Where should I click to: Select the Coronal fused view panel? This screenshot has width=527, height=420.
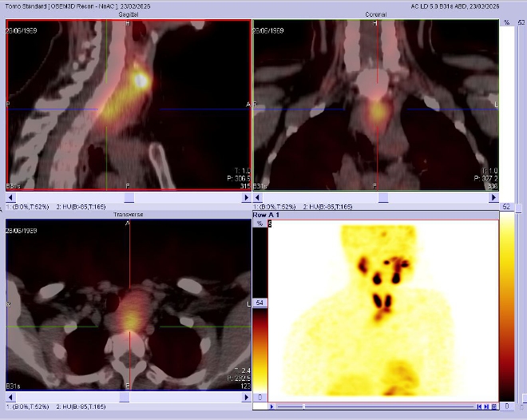coord(376,105)
